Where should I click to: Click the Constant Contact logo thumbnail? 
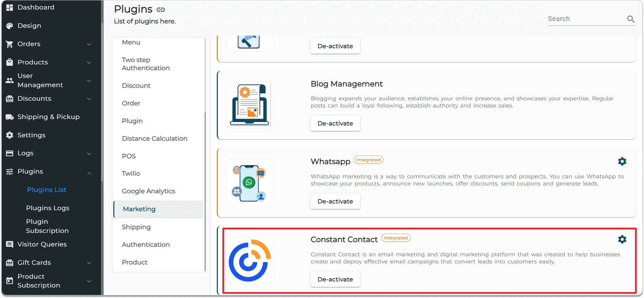[250, 260]
